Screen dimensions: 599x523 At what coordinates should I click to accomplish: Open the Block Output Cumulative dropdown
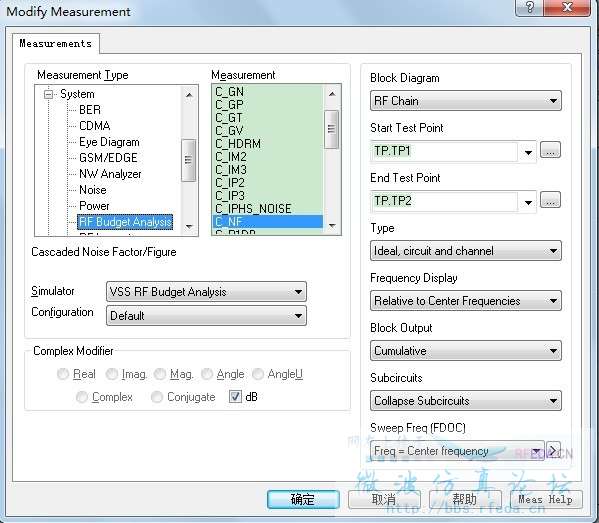pos(466,351)
